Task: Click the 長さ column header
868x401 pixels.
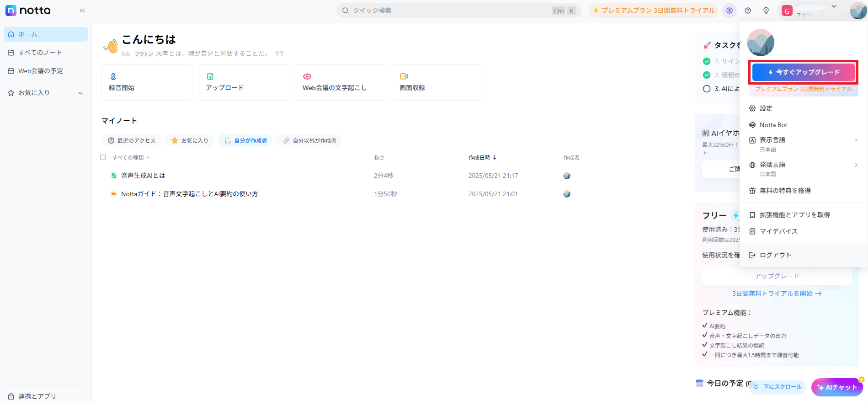Action: click(379, 157)
